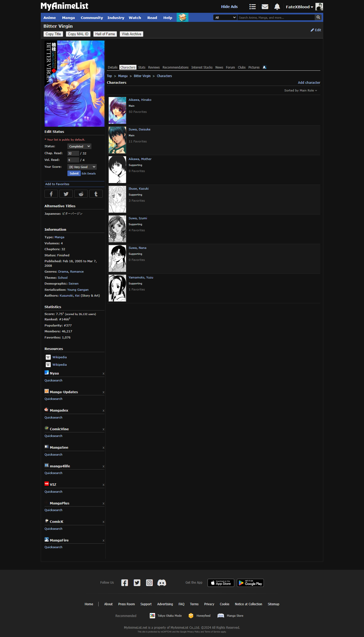
Task: Open footer Facebook follow icon
Action: coord(125,583)
